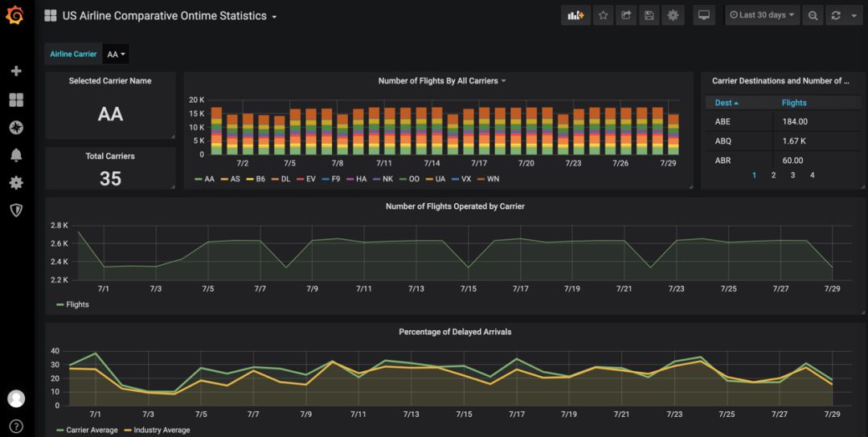This screenshot has height=437, width=868.
Task: Click the Add panel icon in toolbar
Action: tap(575, 15)
